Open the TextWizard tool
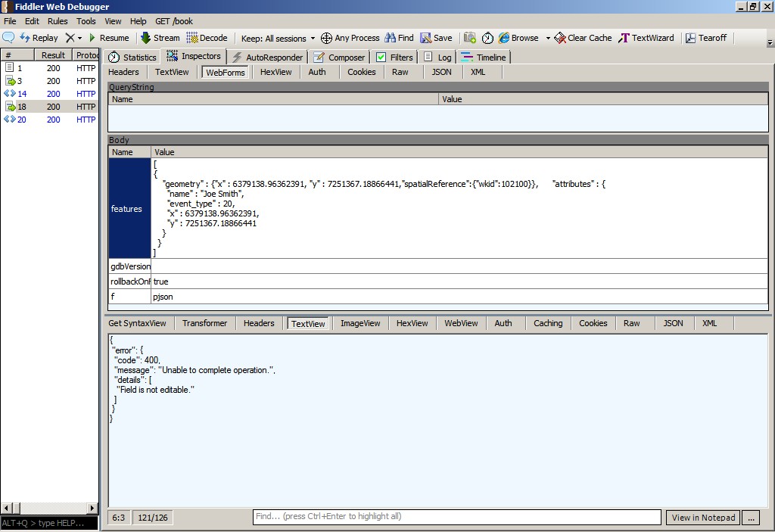 [646, 38]
